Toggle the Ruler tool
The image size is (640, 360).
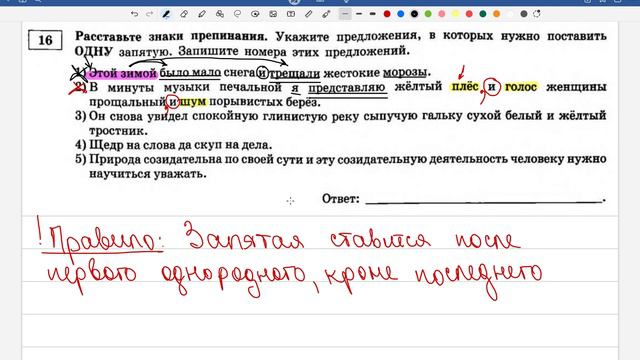(x=309, y=14)
